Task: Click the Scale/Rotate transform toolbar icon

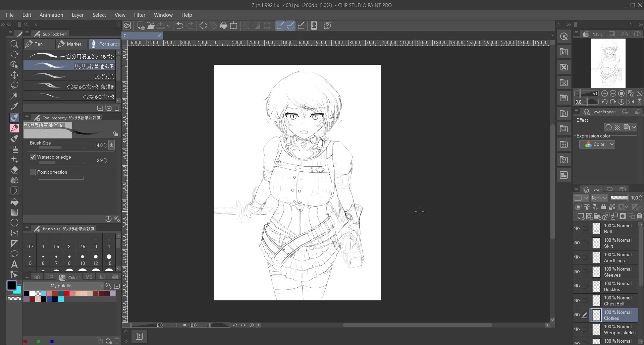Action: pyautogui.click(x=233, y=25)
